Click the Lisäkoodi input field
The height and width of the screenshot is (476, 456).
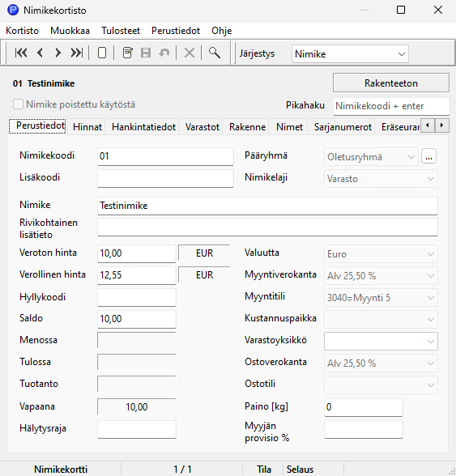tap(165, 178)
